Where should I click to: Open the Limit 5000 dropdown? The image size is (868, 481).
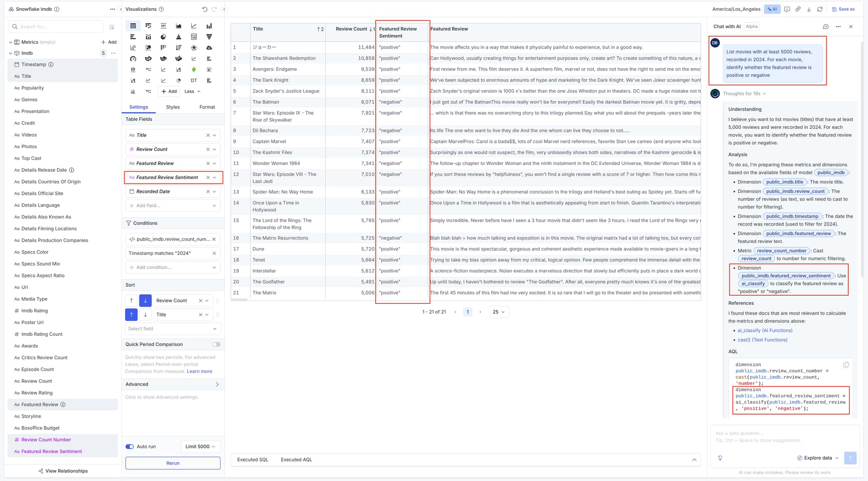pos(200,447)
